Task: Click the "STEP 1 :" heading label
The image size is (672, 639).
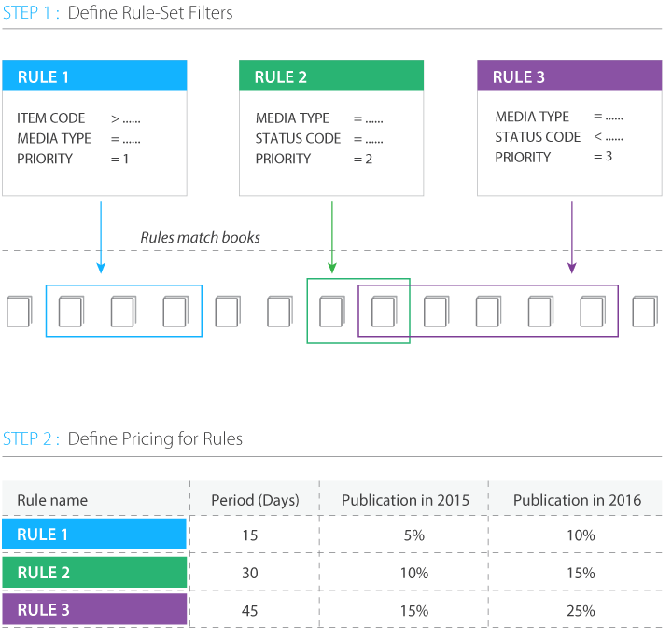Action: click(x=32, y=13)
